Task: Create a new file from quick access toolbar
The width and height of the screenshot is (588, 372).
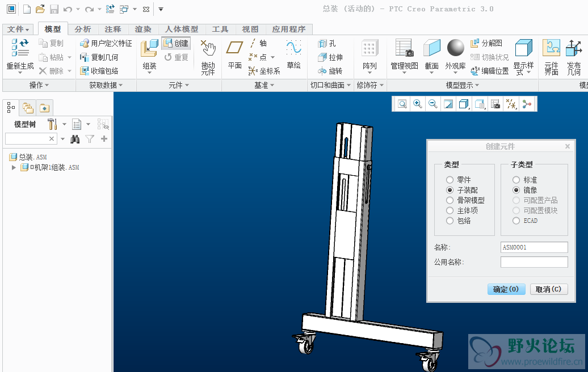Action: click(27, 9)
